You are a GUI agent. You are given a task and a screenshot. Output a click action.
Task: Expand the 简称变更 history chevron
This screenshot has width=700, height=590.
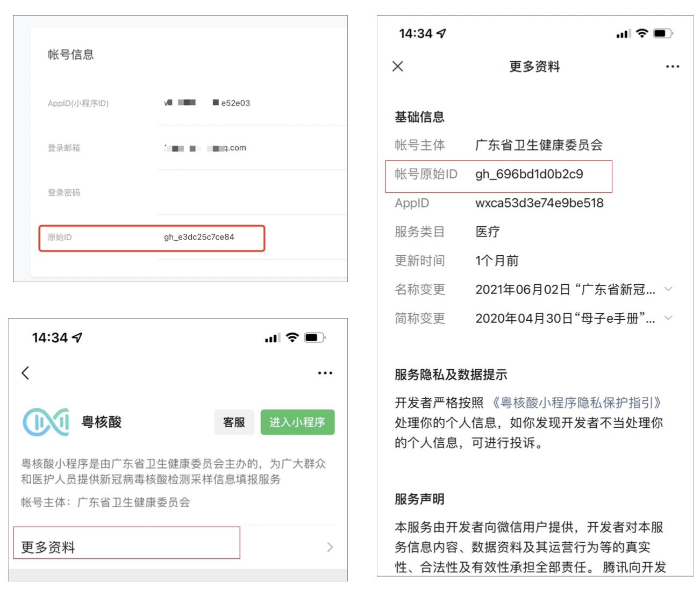(x=668, y=318)
